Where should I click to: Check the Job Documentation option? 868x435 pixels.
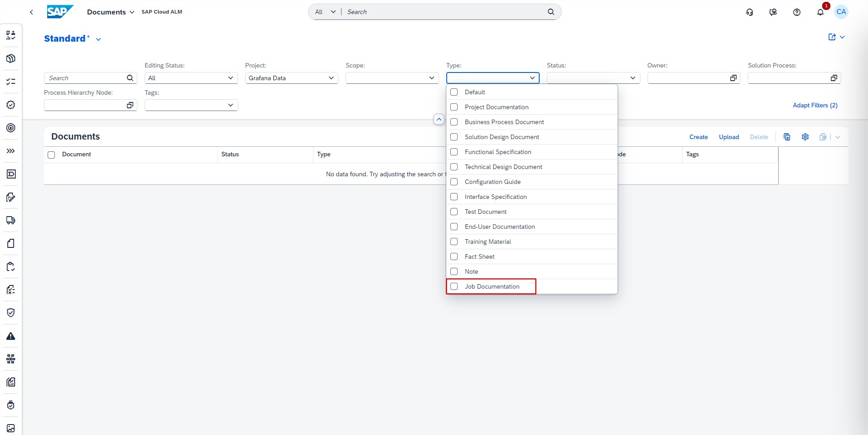(x=454, y=286)
